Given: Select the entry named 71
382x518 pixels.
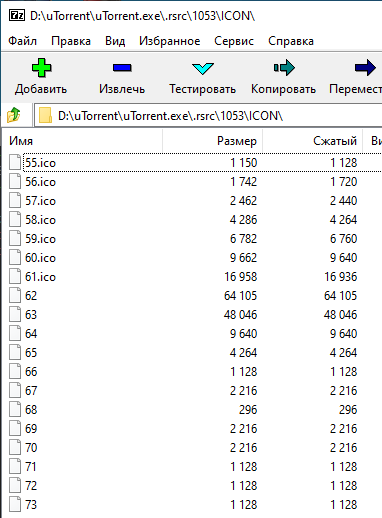Looking at the screenshot, I should 31,467.
